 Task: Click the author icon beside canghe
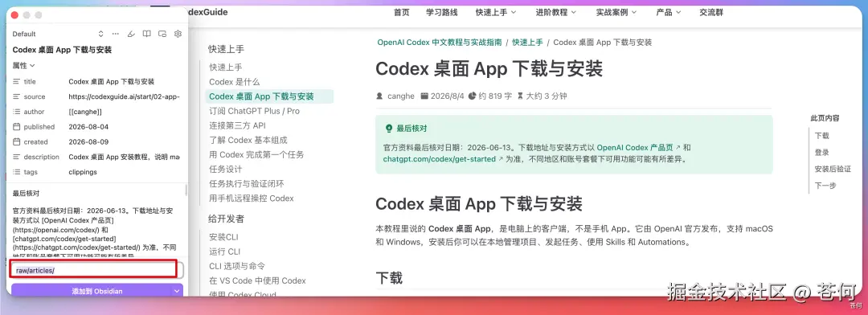click(379, 96)
